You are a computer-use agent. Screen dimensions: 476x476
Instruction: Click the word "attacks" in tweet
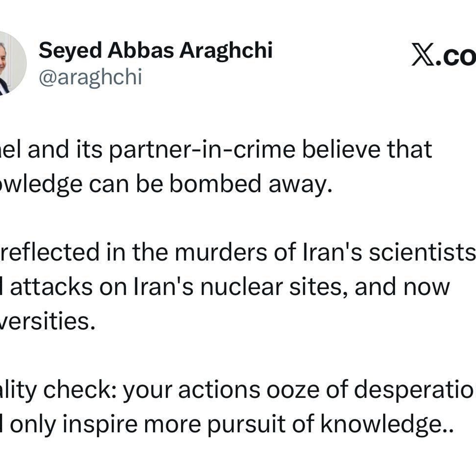(51, 287)
